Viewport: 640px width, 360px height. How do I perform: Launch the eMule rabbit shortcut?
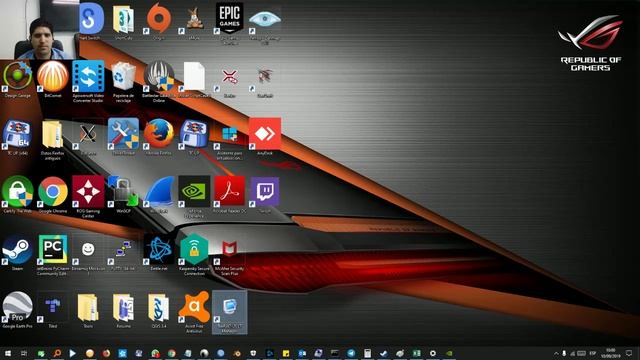(x=194, y=19)
